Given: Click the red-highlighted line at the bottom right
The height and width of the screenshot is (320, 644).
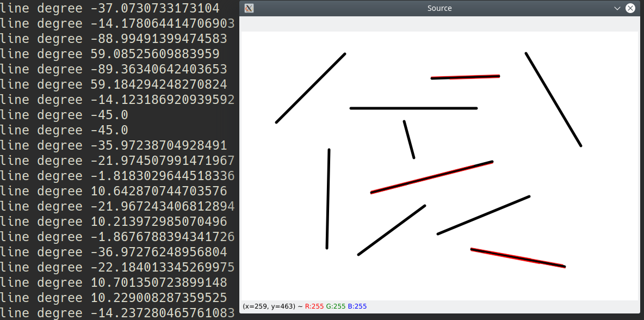Looking at the screenshot, I should point(518,258).
